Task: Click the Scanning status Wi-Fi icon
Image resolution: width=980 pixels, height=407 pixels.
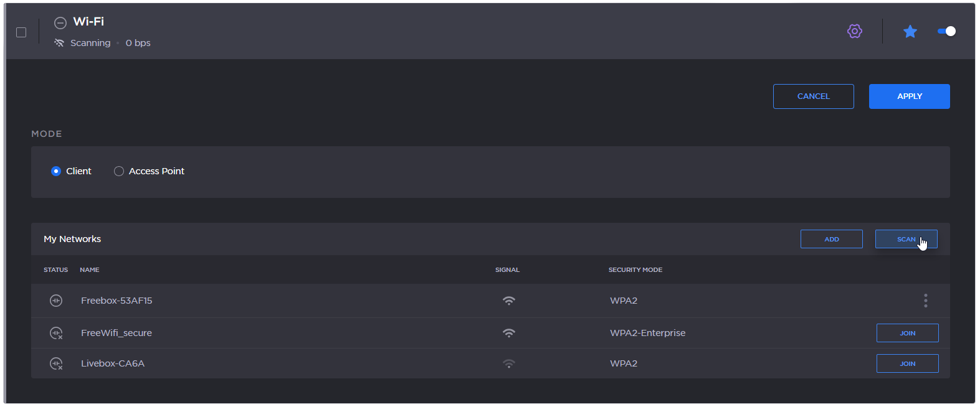Action: 59,43
